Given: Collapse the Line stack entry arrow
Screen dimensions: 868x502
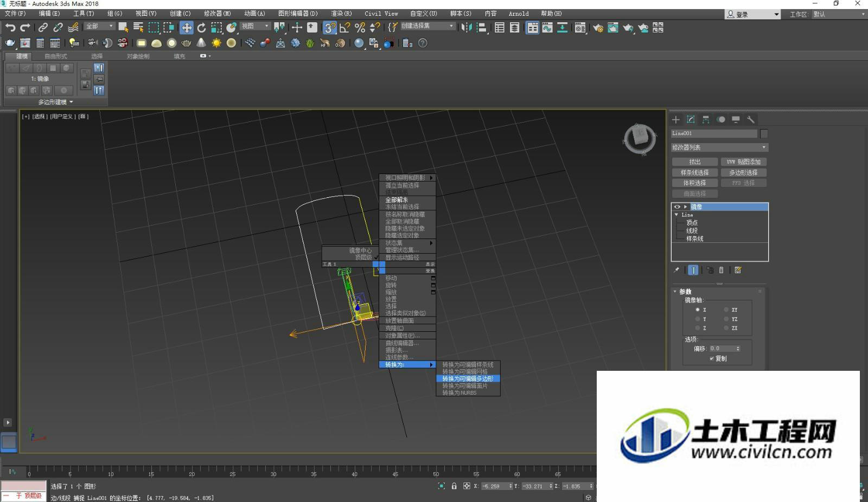Looking at the screenshot, I should pyautogui.click(x=676, y=215).
